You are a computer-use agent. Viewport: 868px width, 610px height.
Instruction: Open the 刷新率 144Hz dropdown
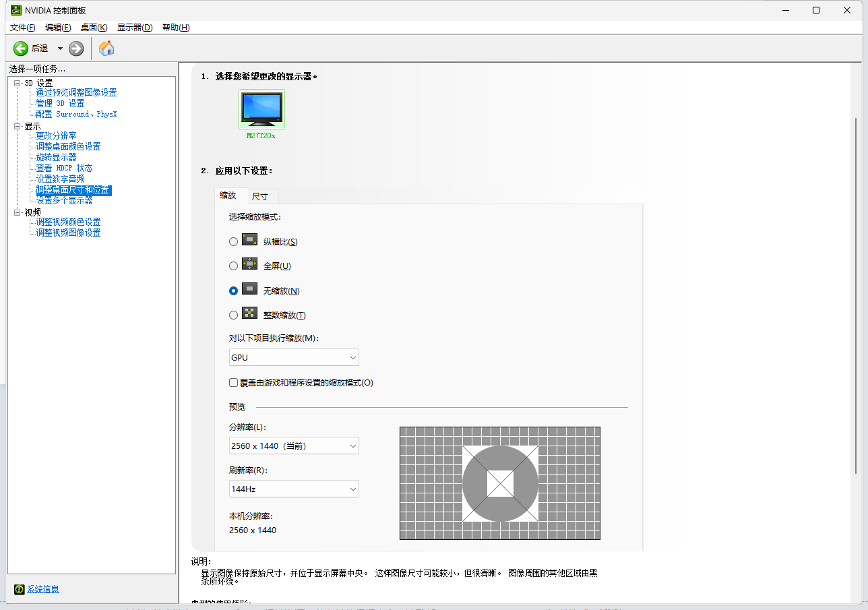pos(294,489)
